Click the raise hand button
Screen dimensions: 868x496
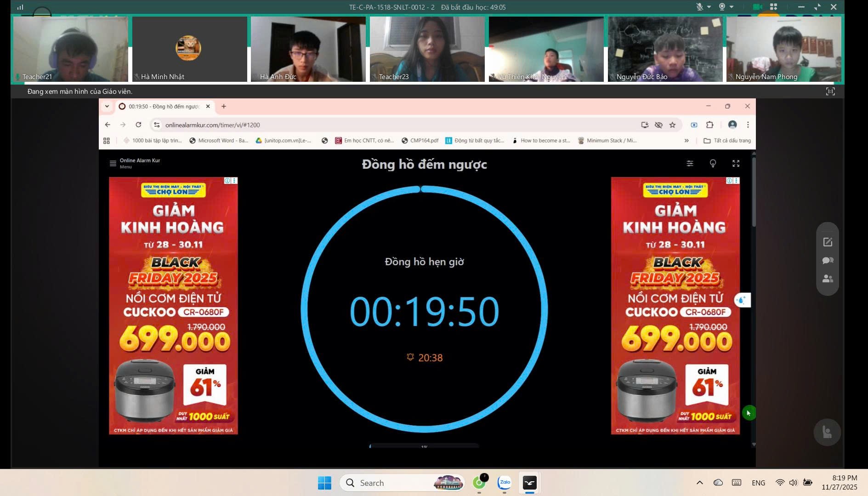(827, 432)
